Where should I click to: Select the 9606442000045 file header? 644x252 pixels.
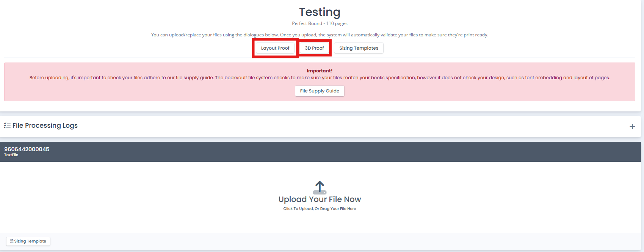tap(27, 149)
